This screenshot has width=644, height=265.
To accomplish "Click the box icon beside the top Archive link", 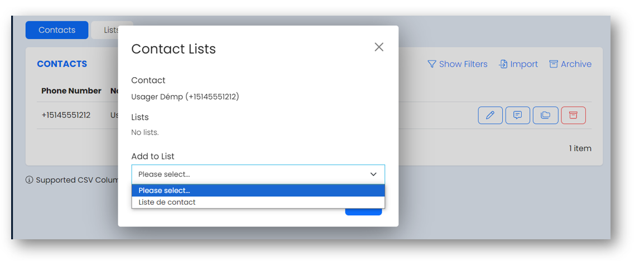I will point(554,64).
